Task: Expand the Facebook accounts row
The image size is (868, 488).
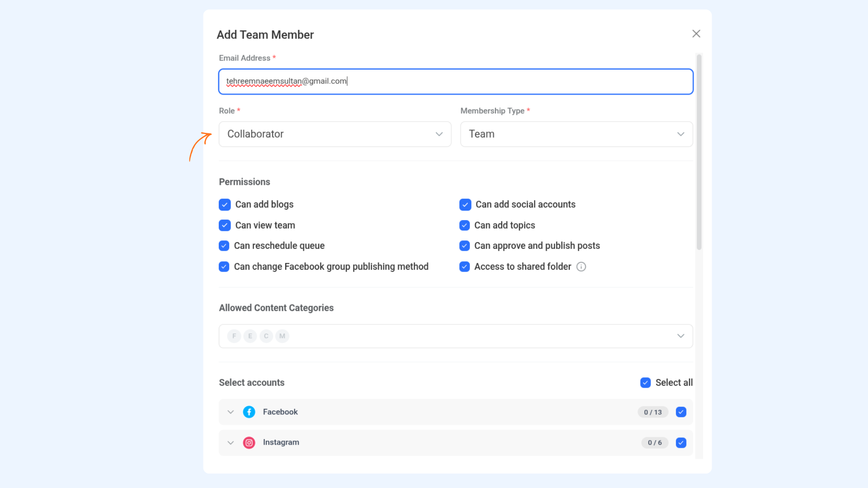Action: click(x=231, y=412)
